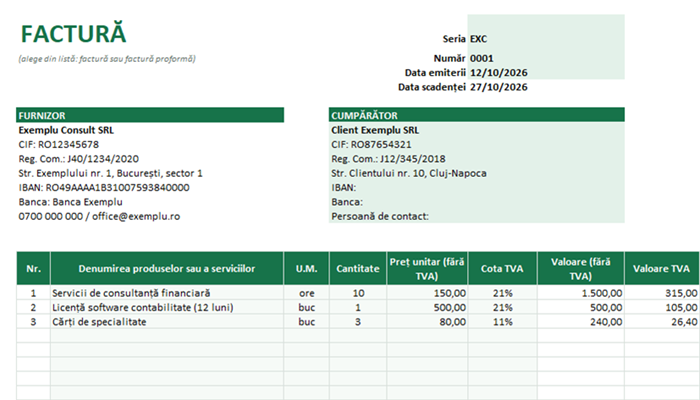Select Licență software contabilitate (12 luni) cell
The height and width of the screenshot is (400, 700).
click(167, 307)
